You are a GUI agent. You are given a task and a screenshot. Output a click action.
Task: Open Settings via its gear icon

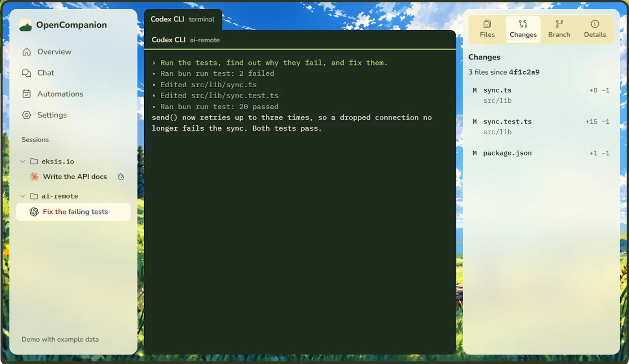[x=27, y=115]
